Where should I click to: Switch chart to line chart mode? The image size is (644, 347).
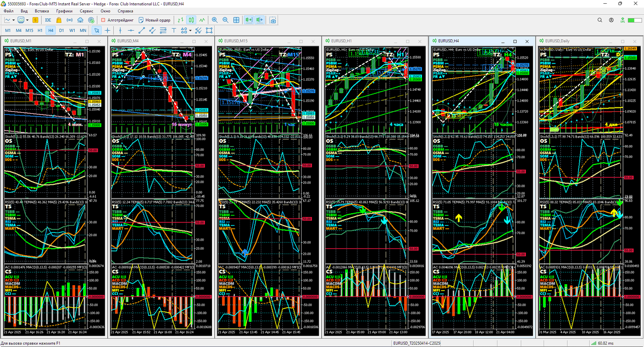pyautogui.click(x=202, y=20)
